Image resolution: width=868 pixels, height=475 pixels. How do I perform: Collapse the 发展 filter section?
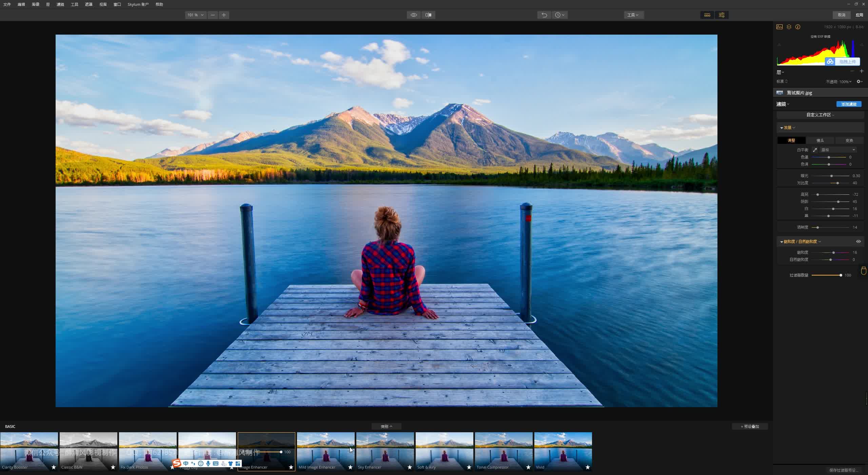point(781,128)
